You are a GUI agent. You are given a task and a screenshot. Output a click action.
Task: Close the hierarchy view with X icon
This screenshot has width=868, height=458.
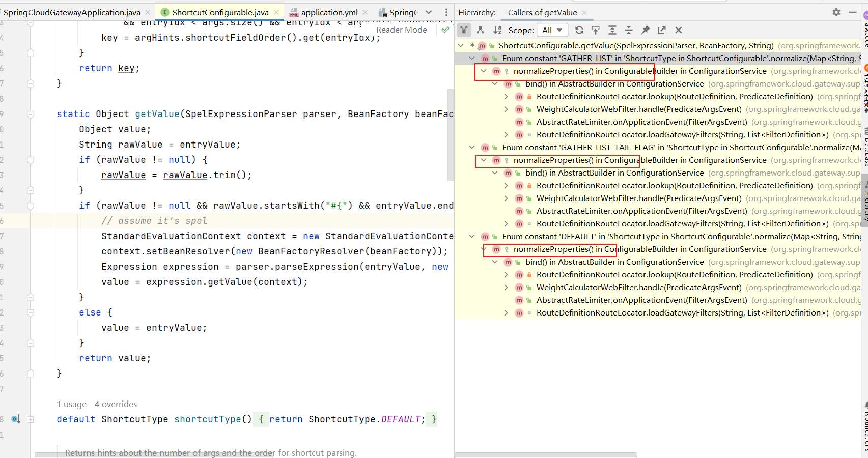678,30
